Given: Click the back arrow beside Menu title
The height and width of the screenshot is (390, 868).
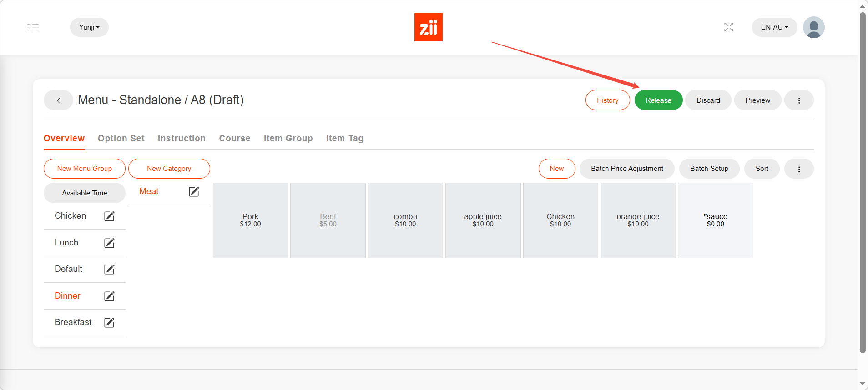Looking at the screenshot, I should point(58,100).
